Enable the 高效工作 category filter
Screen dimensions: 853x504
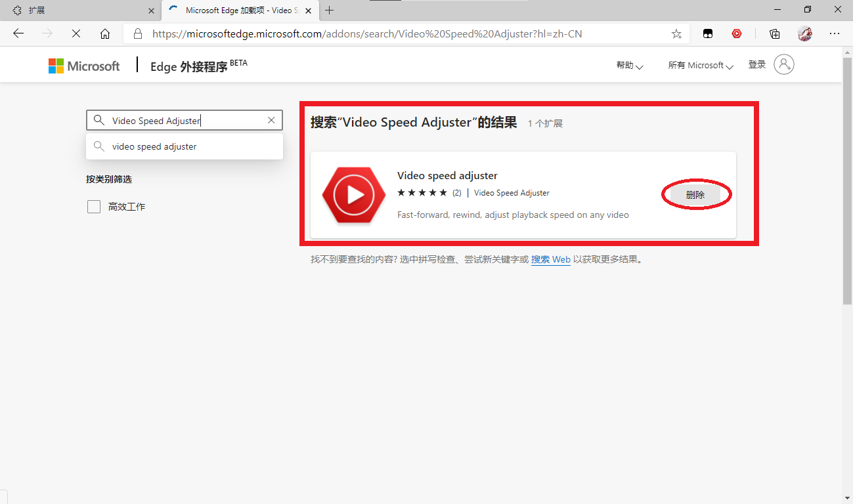point(94,206)
